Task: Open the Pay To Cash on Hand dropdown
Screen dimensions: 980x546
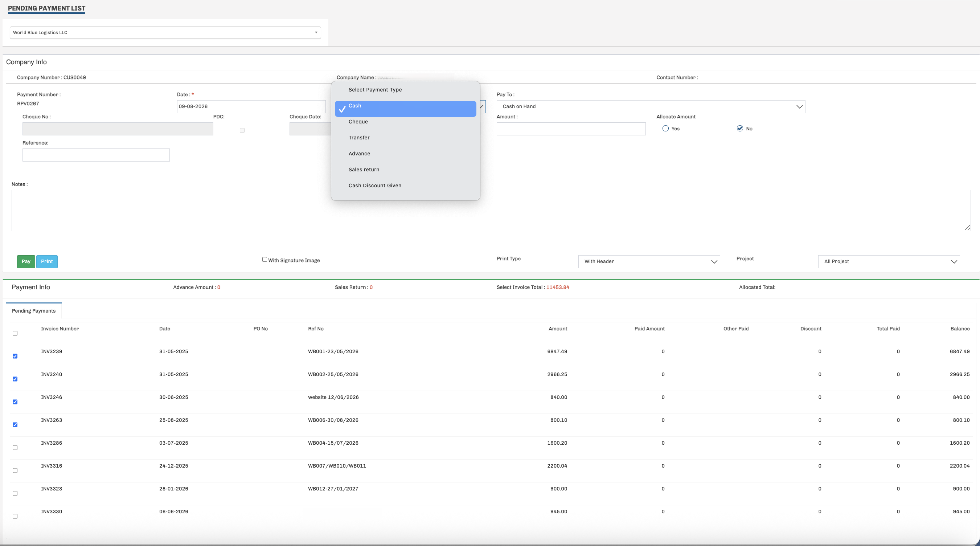Action: (x=651, y=107)
